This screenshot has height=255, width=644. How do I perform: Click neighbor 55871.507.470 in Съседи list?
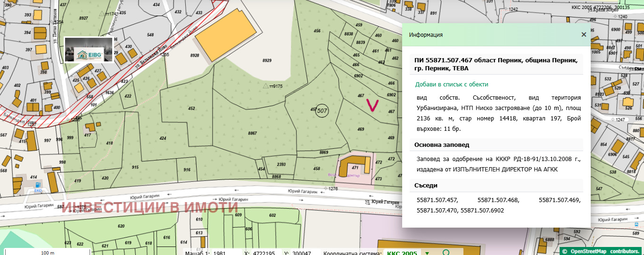tap(437, 210)
